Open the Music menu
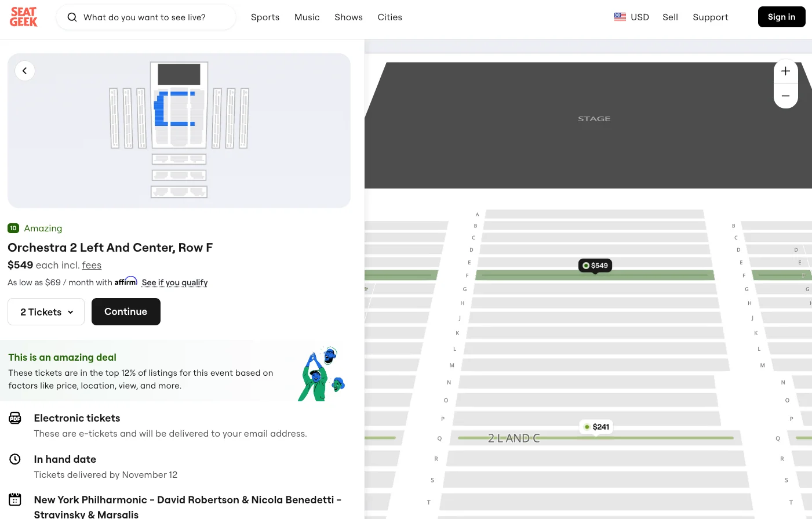Image resolution: width=812 pixels, height=519 pixels. coord(307,17)
